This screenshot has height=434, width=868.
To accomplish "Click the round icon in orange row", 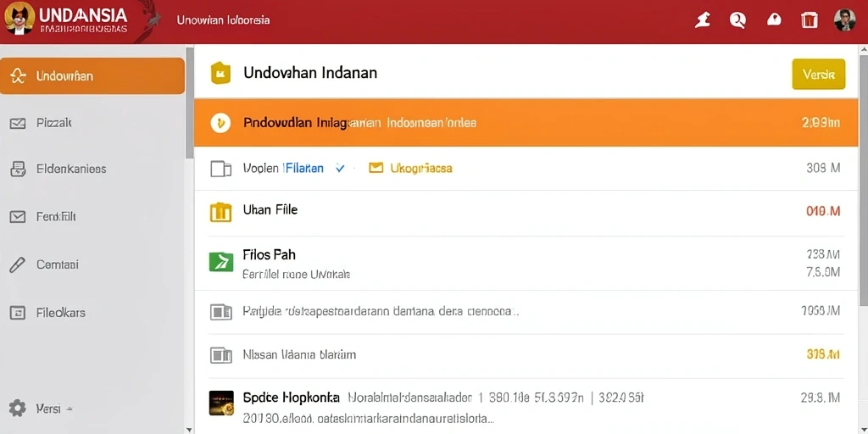I will (x=220, y=123).
